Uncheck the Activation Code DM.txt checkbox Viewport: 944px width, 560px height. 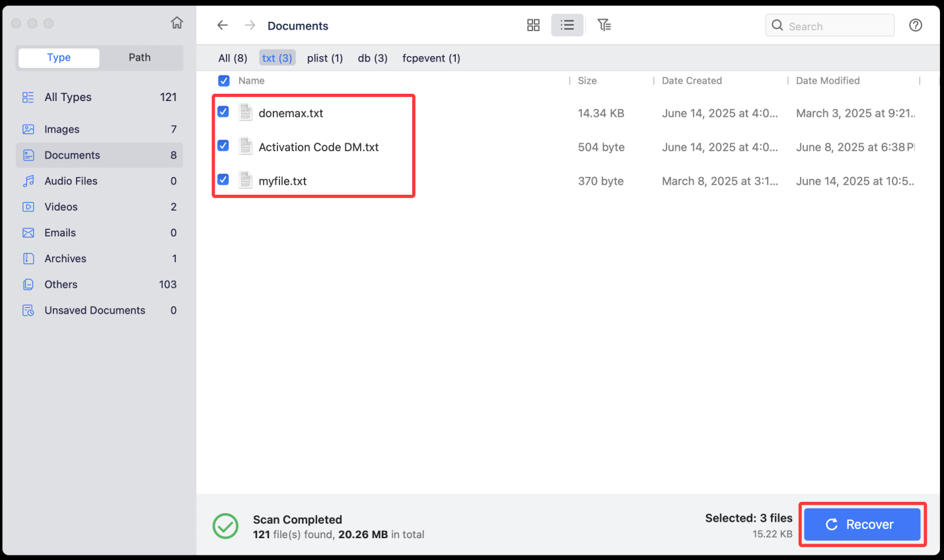[223, 146]
